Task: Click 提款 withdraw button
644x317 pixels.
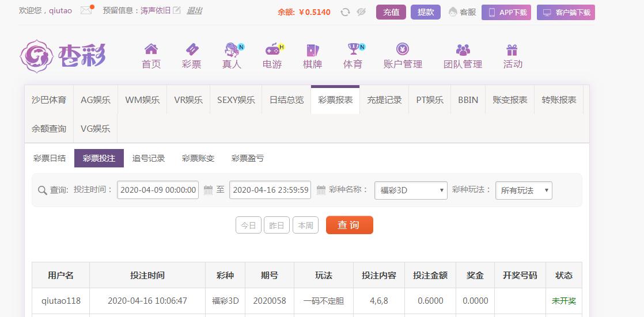Action: [426, 12]
